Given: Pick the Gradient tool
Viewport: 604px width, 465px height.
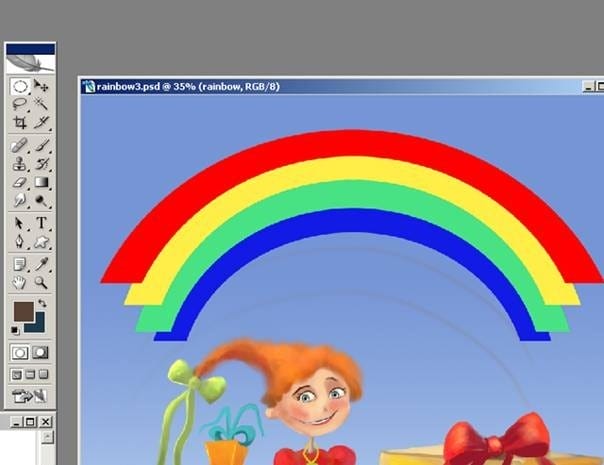Looking at the screenshot, I should pyautogui.click(x=42, y=182).
